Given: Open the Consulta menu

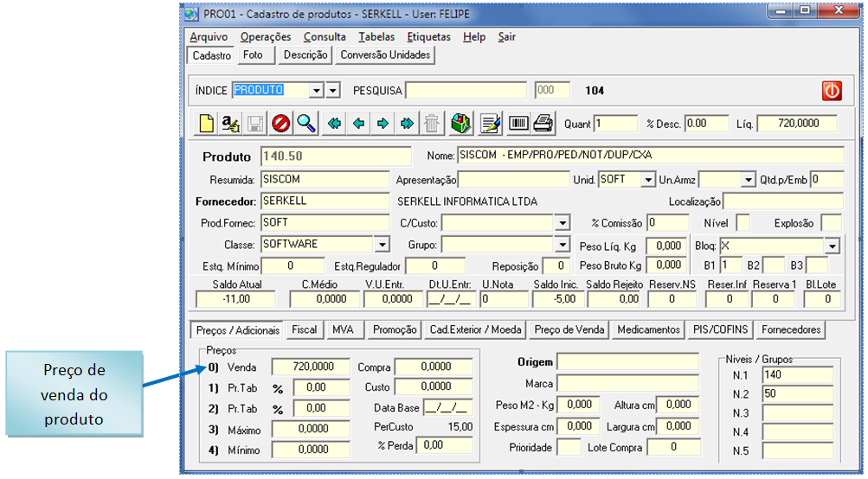Looking at the screenshot, I should (x=325, y=37).
